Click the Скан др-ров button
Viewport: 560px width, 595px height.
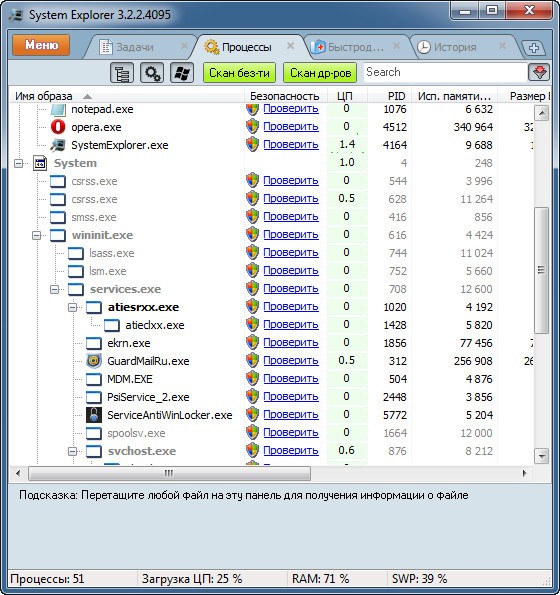point(320,72)
